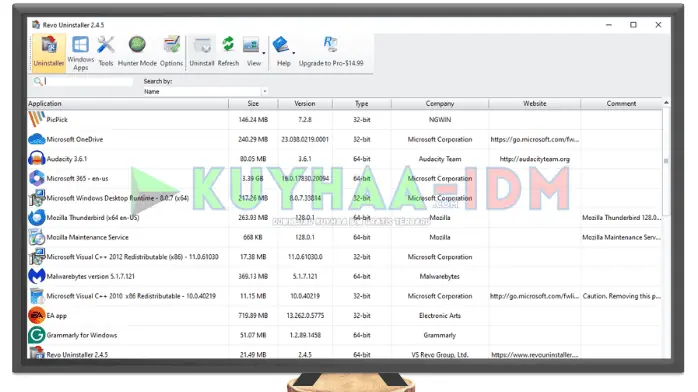Click the Visual C++ 2010 Redistributable icon
The height and width of the screenshot is (392, 698).
(x=37, y=296)
